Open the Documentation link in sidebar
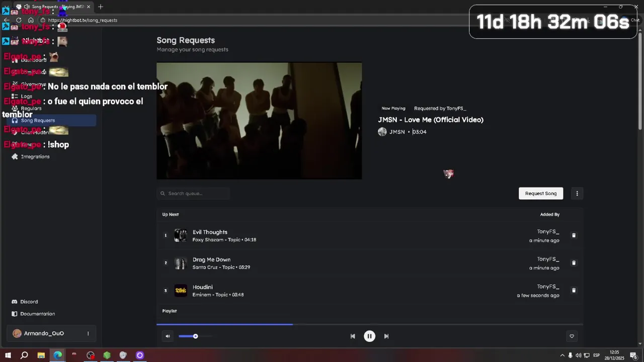Viewport: 644px width, 362px height. [x=33, y=314]
